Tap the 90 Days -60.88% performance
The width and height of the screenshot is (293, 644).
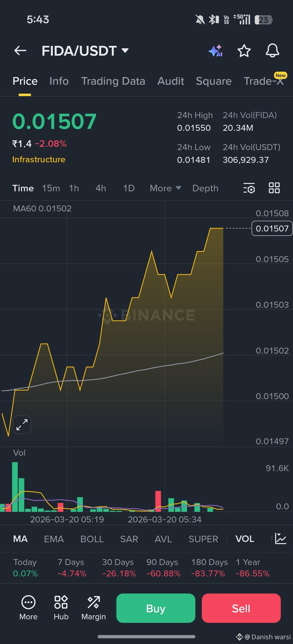coord(163,568)
